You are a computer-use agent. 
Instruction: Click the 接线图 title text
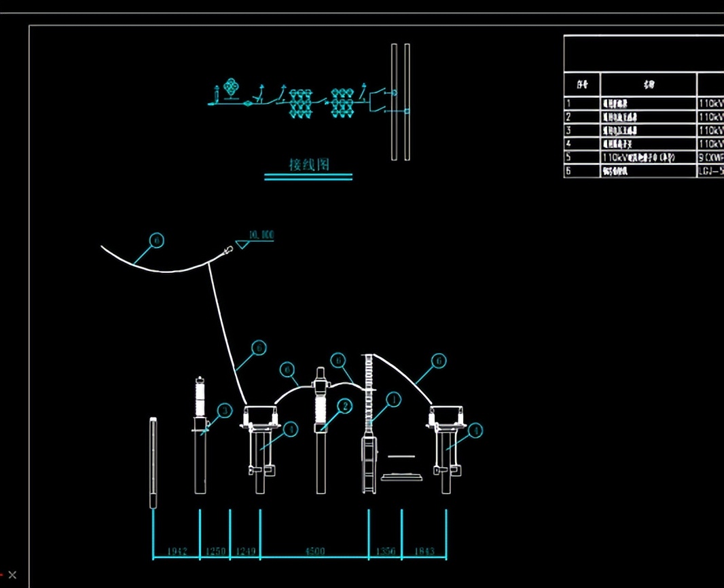(308, 165)
